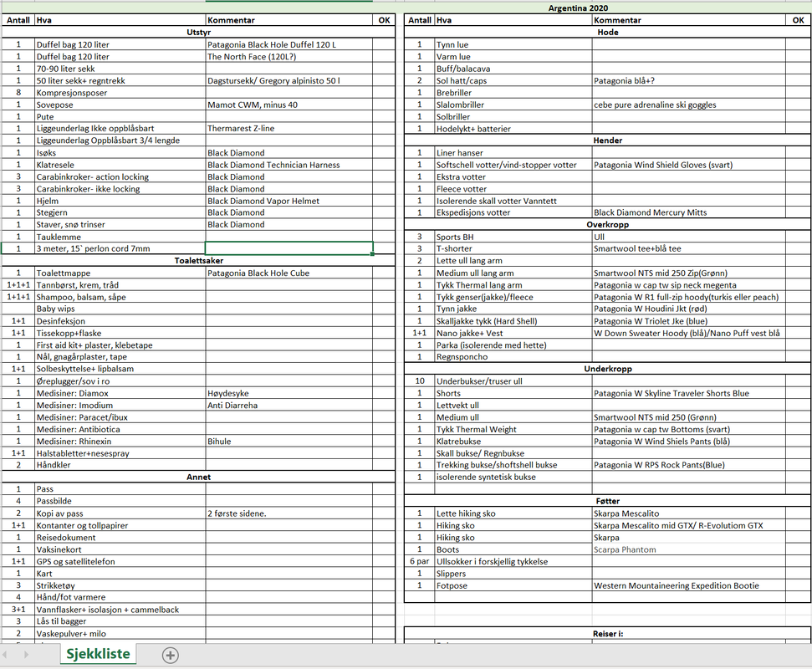The width and height of the screenshot is (812, 669).
Task: Click Black Diamond Technician Harness cell
Action: tap(289, 165)
